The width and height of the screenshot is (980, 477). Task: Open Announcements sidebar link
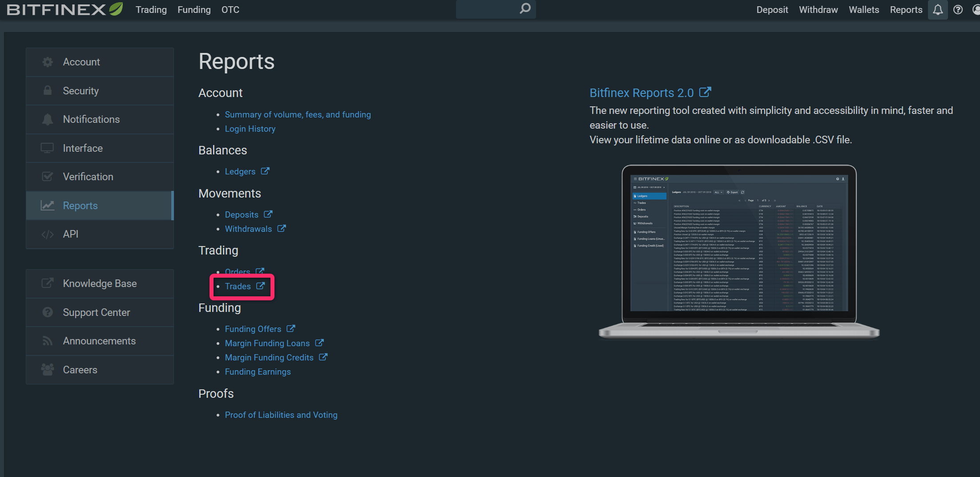click(100, 341)
